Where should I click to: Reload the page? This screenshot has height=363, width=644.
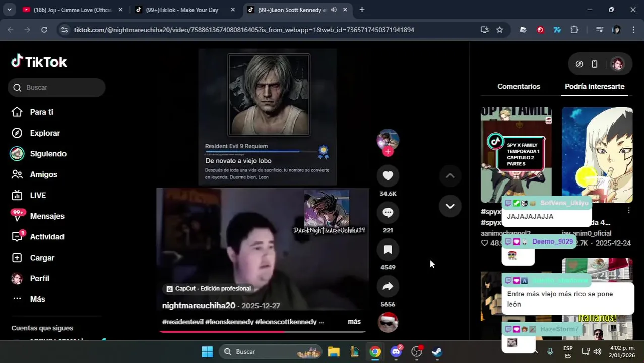[x=44, y=30]
